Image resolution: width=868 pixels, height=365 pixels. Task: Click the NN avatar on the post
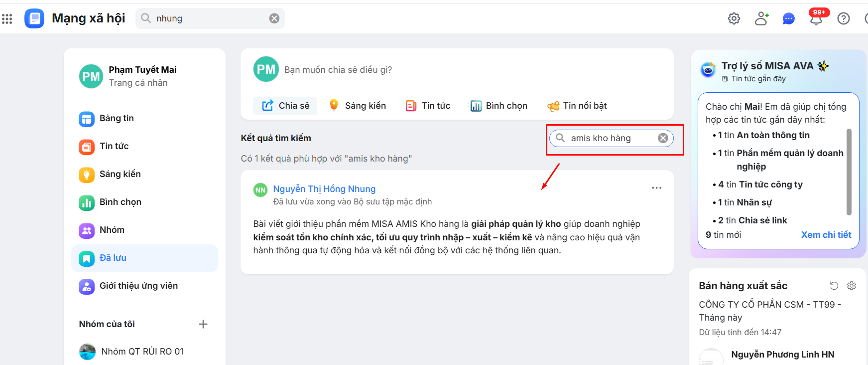[260, 190]
